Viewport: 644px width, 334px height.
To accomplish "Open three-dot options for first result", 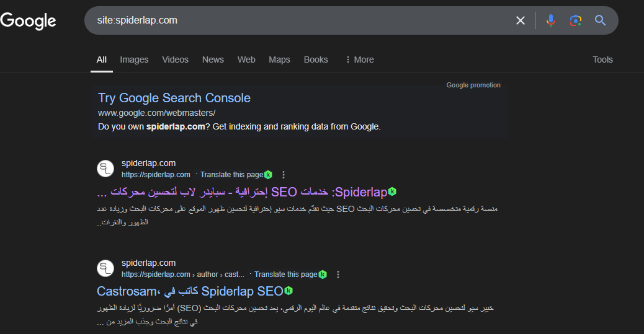I will click(x=284, y=175).
